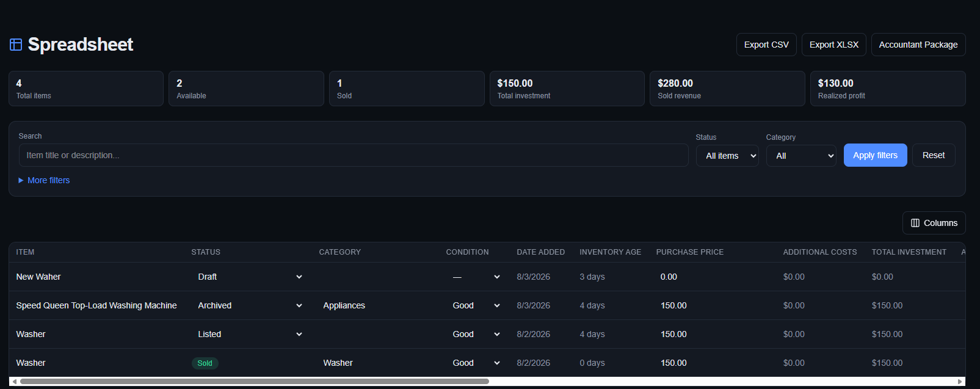Screen dimensions: 980x389
Task: Click the 3 days inventory age cell
Action: point(592,277)
